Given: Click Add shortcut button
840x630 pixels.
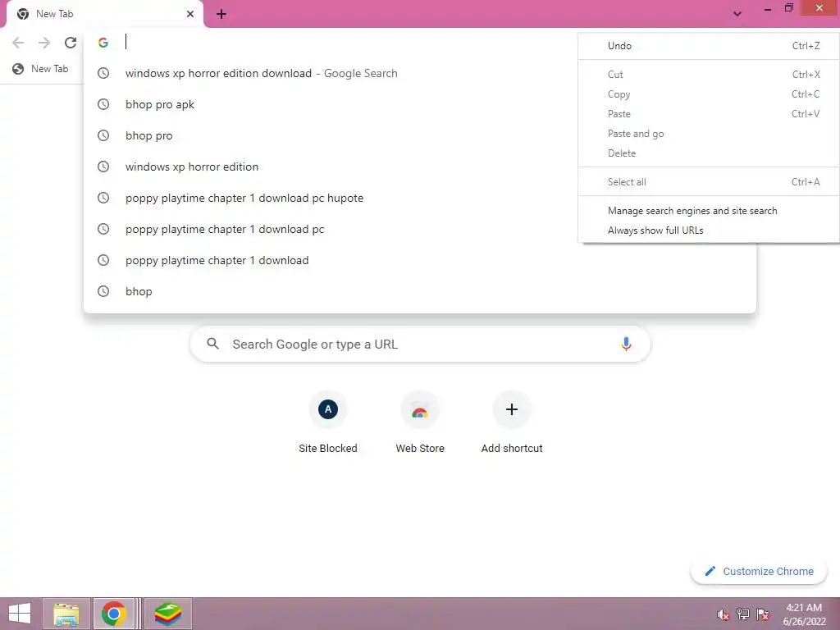Looking at the screenshot, I should [512, 422].
